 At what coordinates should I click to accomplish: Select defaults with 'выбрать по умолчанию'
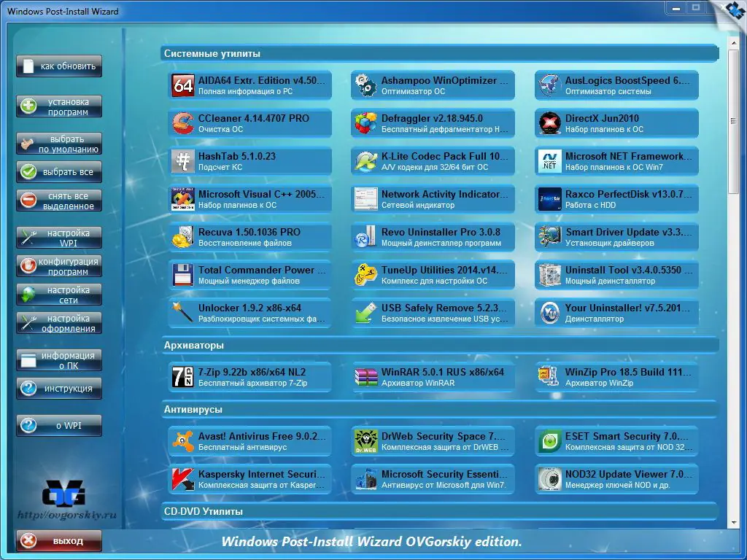[59, 144]
